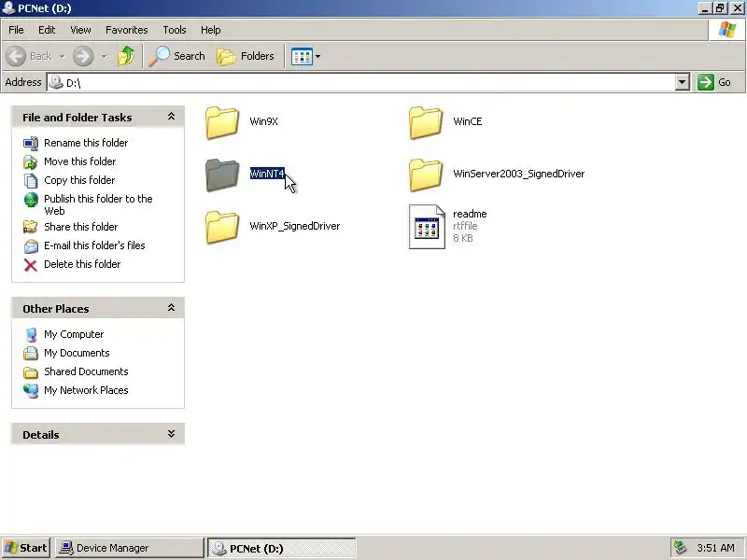Click E-mail this folder's files
The height and width of the screenshot is (560, 747).
point(94,245)
